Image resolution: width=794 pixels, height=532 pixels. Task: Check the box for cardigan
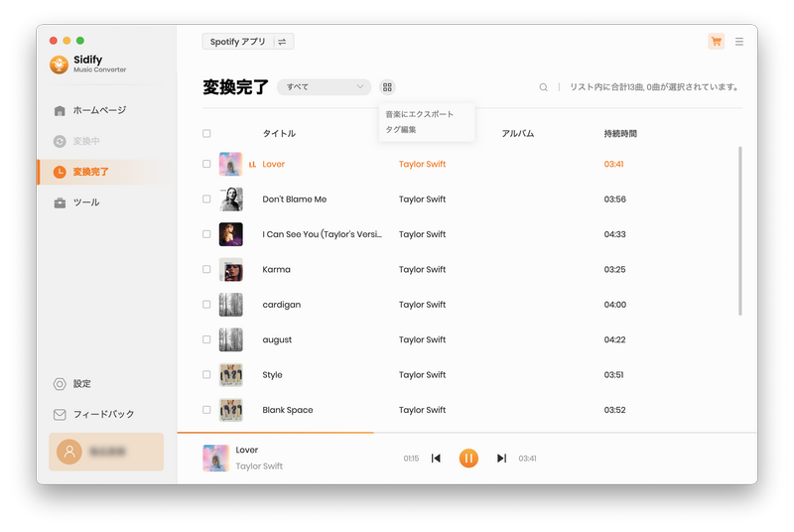point(206,305)
